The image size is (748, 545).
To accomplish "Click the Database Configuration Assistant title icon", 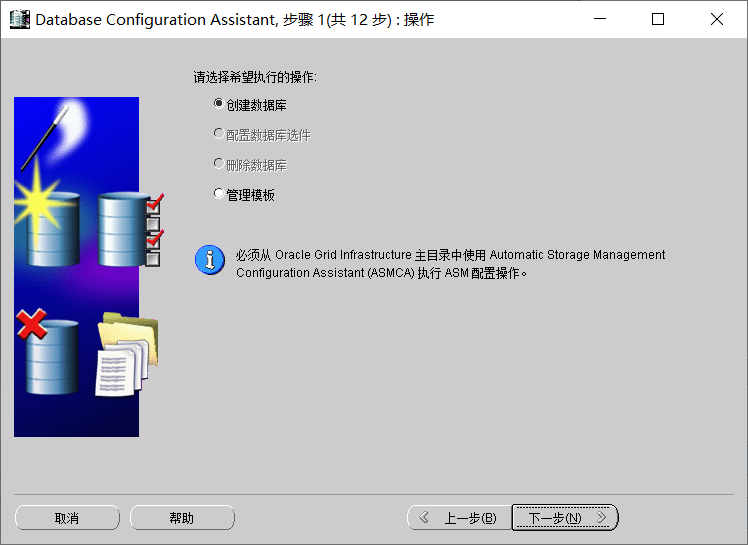I will pyautogui.click(x=20, y=19).
